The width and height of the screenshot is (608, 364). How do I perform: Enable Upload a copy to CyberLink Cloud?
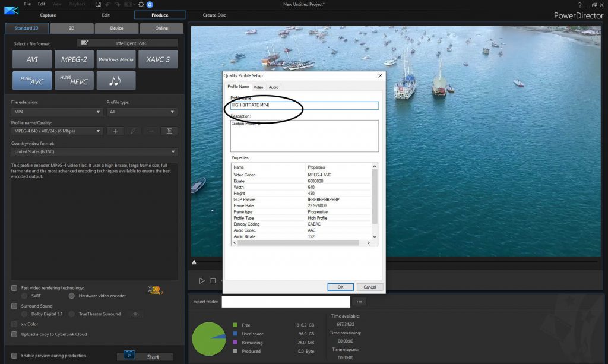click(14, 334)
